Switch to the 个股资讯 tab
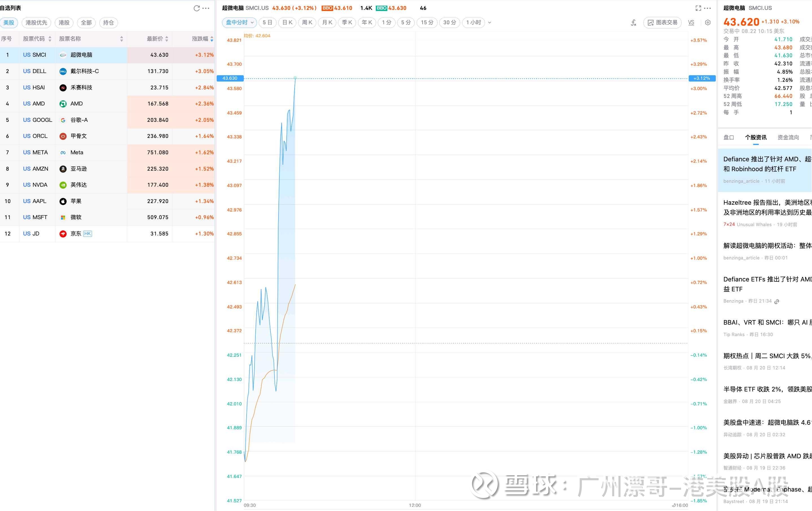812x511 pixels. (x=756, y=138)
